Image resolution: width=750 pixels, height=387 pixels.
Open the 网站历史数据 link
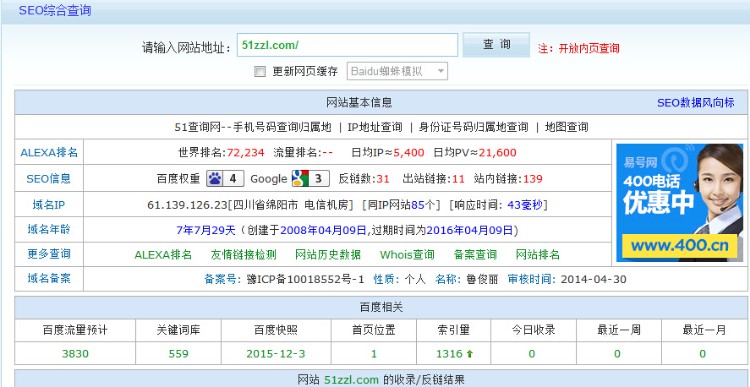[328, 255]
